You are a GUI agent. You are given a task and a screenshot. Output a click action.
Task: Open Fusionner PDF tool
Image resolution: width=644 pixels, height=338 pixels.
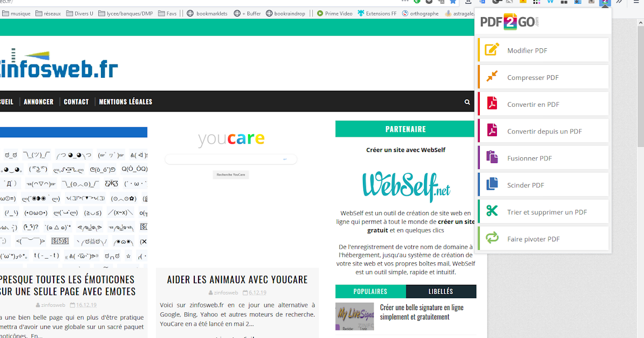point(543,158)
